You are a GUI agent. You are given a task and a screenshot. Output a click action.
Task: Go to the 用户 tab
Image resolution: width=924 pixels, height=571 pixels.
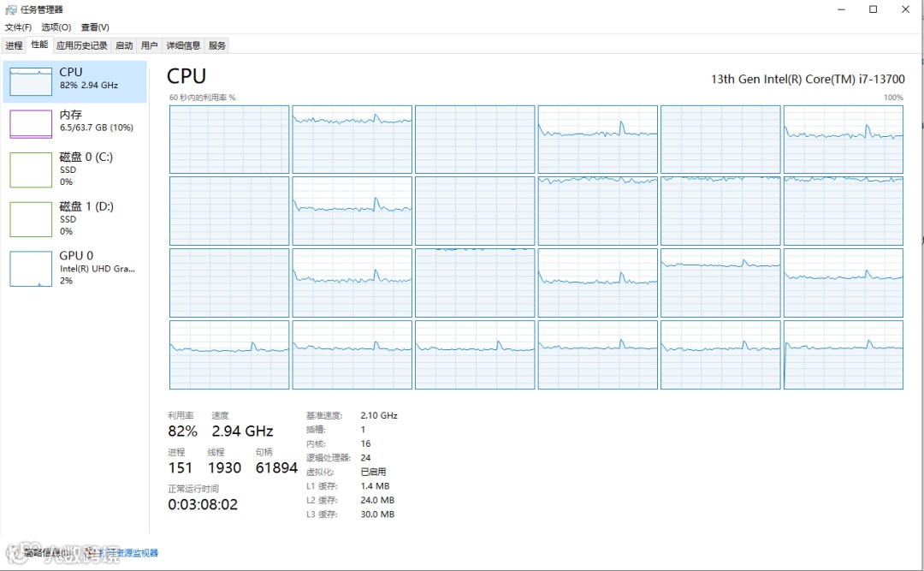pyautogui.click(x=149, y=45)
